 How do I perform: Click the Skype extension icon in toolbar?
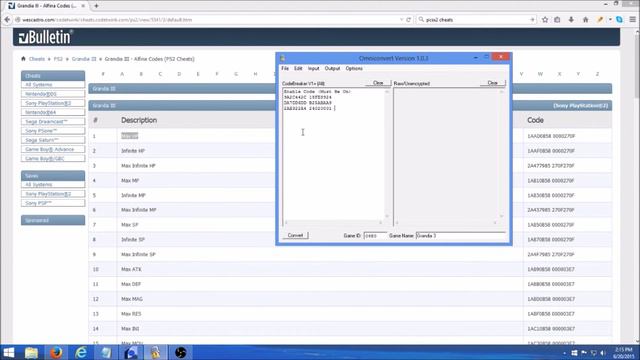point(619,20)
